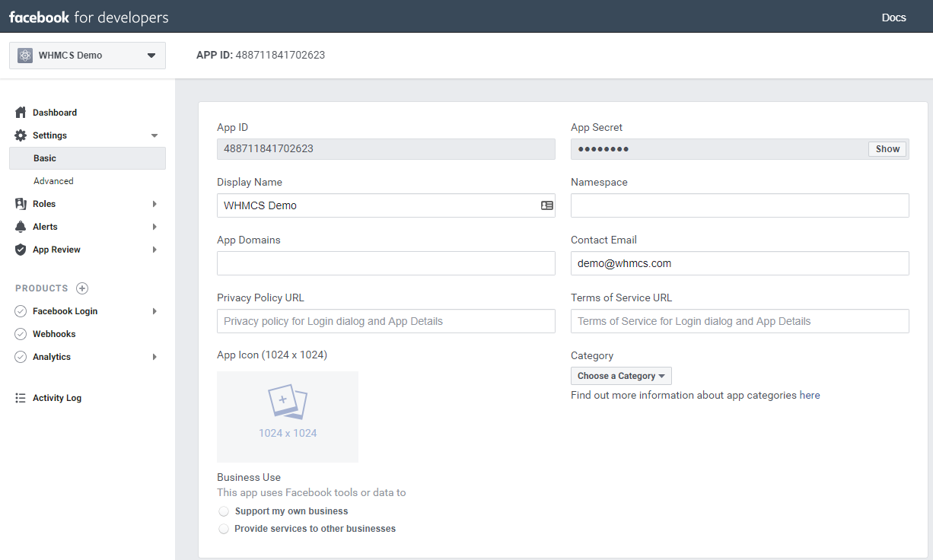Click the Alerts bell icon
This screenshot has height=560, width=933.
coord(21,227)
